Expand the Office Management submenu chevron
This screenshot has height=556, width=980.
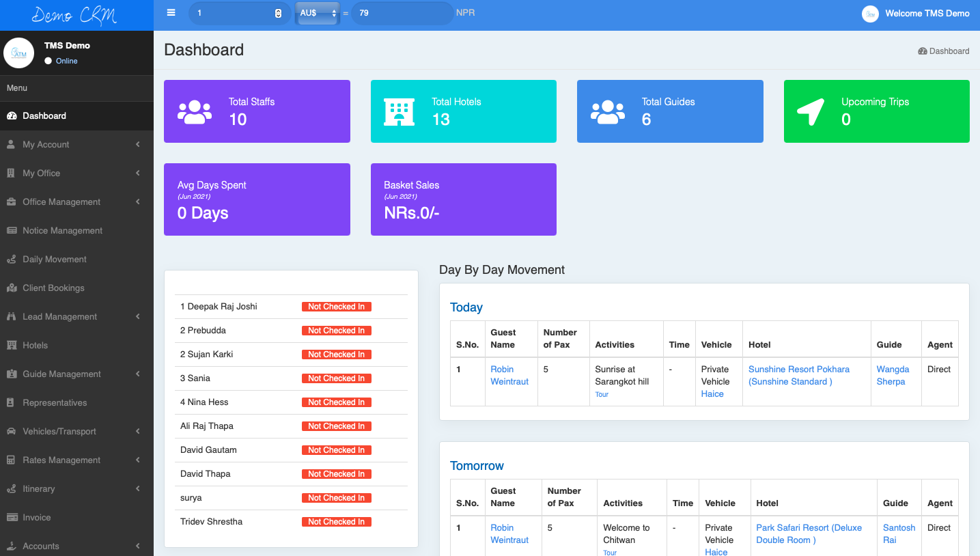point(138,202)
